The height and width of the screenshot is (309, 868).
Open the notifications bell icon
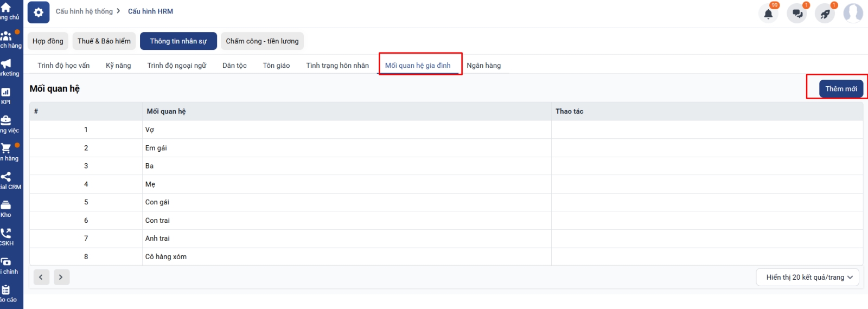tap(768, 14)
